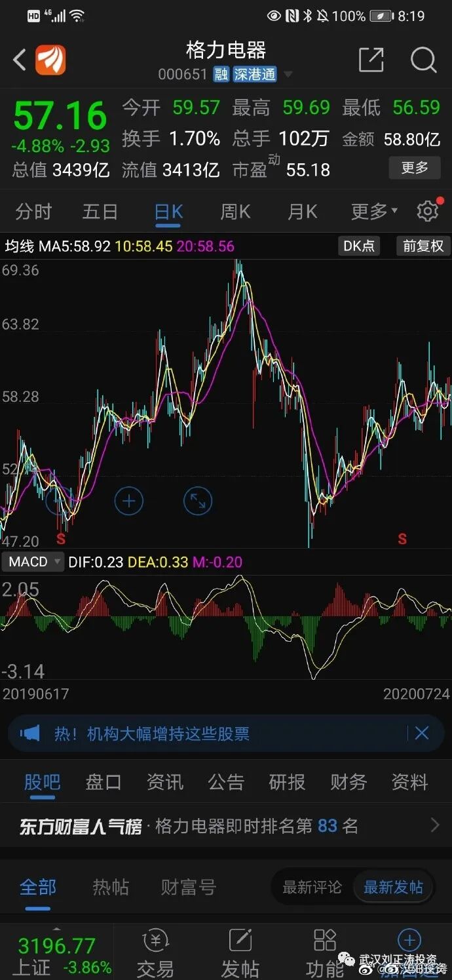The width and height of the screenshot is (452, 980).
Task: Expand stock name dropdown triangle
Action: 288,75
